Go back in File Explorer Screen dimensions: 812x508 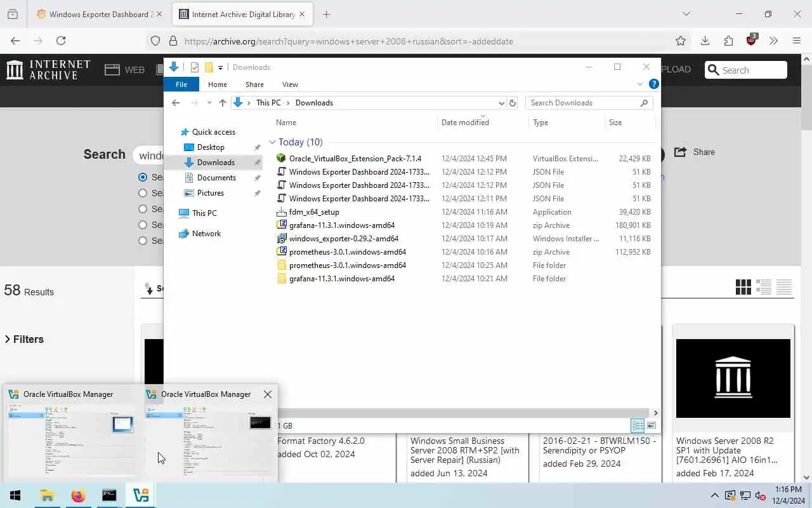[x=176, y=103]
